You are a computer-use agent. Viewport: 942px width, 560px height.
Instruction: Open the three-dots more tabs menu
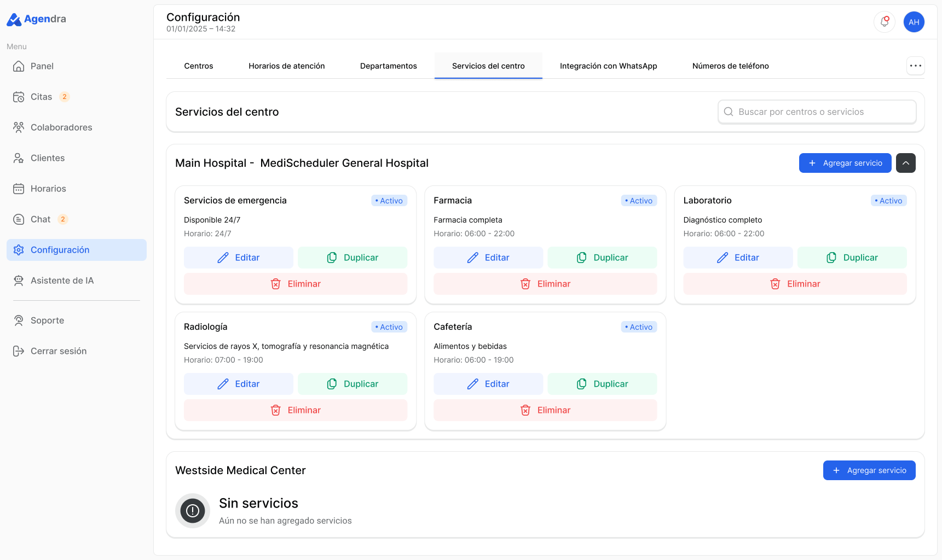pos(915,66)
